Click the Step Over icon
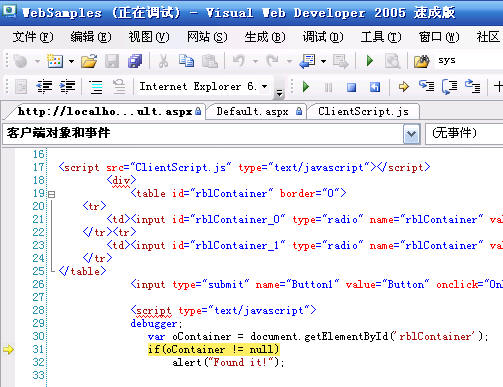Image resolution: width=503 pixels, height=387 pixels. 450,87
